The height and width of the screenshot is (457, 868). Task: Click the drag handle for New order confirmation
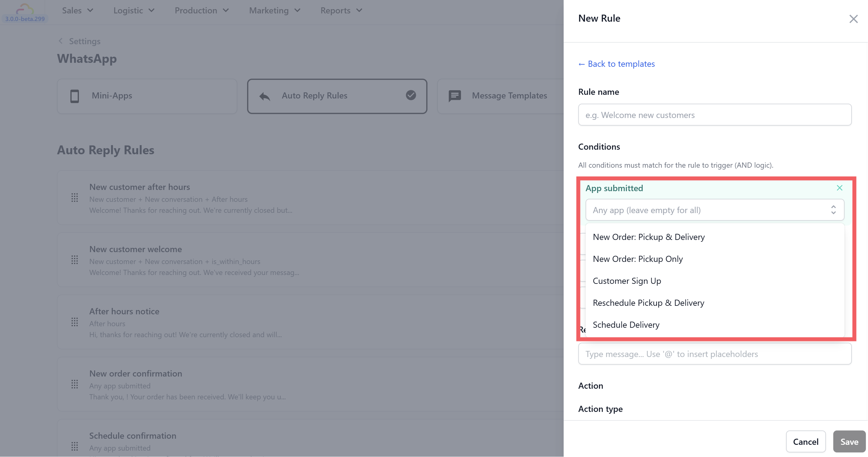[74, 384]
